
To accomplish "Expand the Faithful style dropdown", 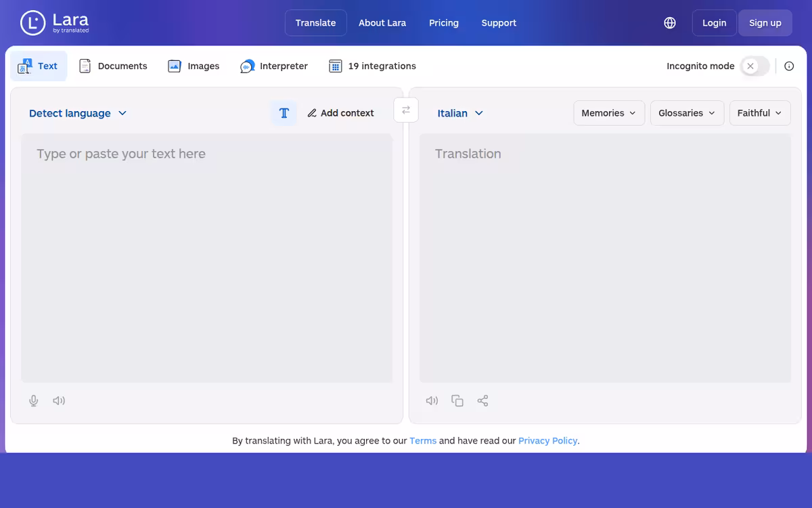I will [x=760, y=113].
